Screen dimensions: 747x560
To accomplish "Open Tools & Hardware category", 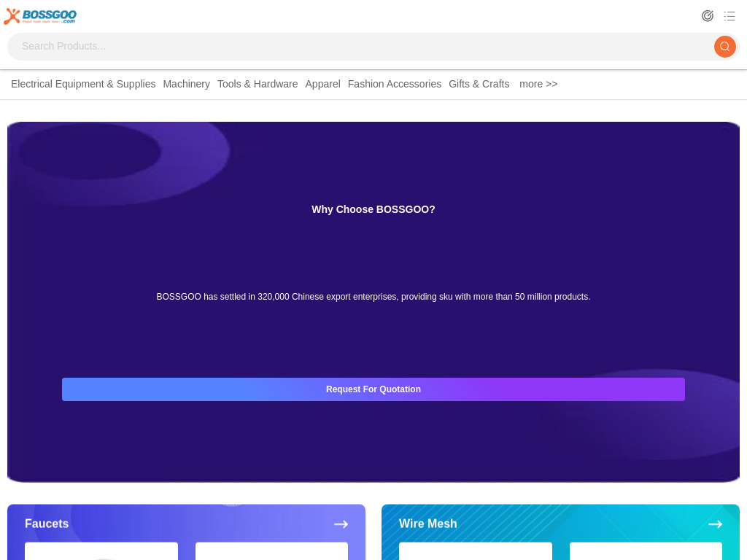I will [x=258, y=84].
